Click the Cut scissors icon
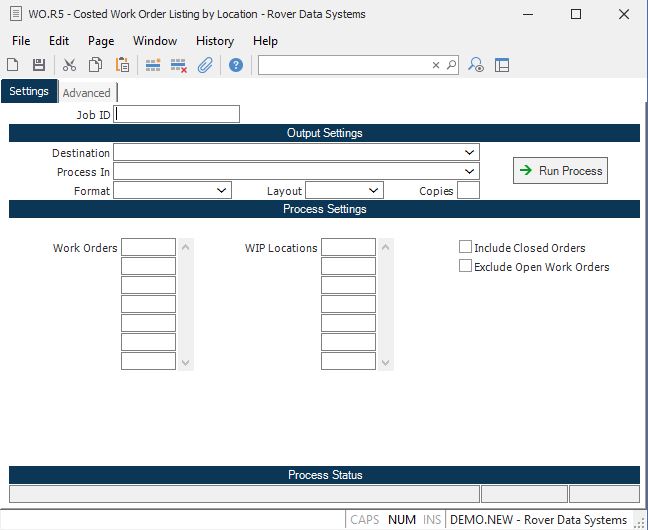The width and height of the screenshot is (648, 530). point(69,65)
